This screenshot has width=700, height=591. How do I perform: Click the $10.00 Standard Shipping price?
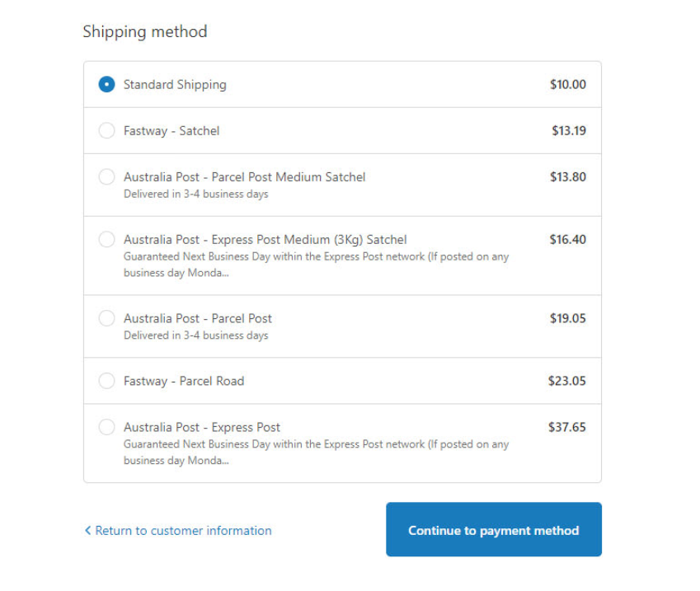click(x=568, y=84)
